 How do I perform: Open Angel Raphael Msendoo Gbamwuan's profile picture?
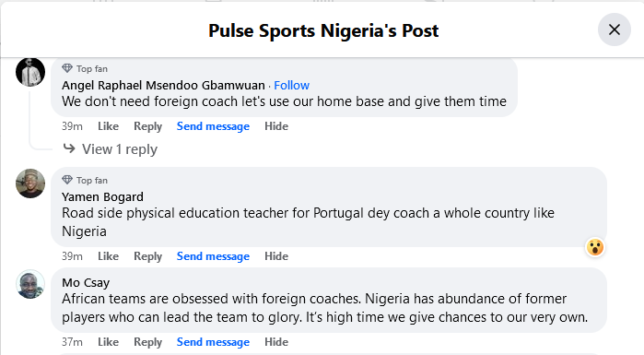point(30,72)
